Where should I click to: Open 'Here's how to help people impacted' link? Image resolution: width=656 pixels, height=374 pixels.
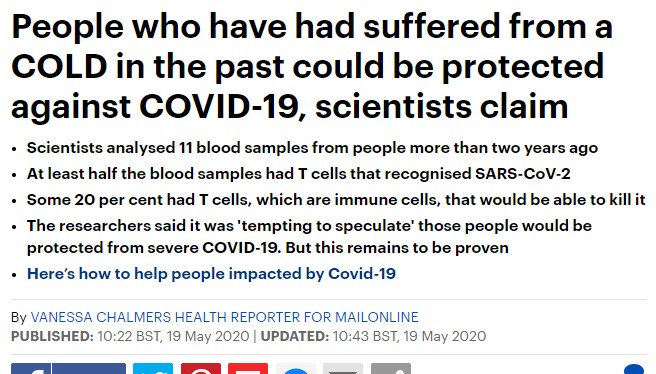click(211, 274)
